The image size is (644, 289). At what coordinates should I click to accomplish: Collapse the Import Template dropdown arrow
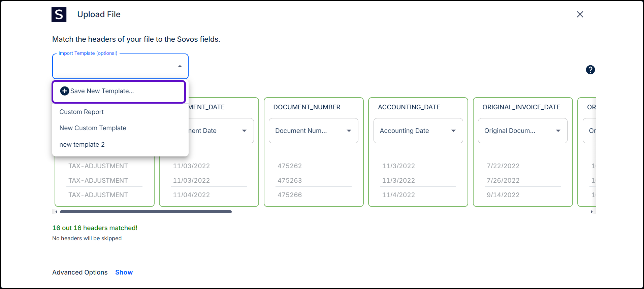point(180,66)
